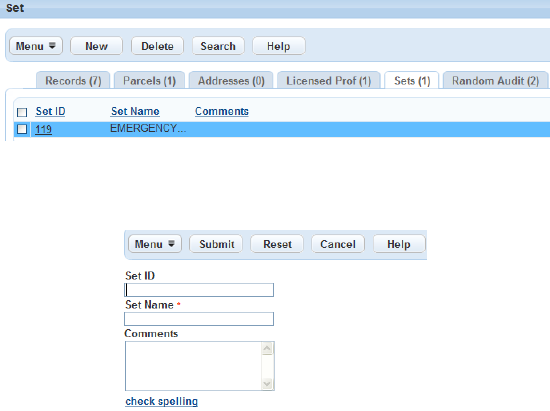
Task: Submit the new set form
Action: pos(216,244)
